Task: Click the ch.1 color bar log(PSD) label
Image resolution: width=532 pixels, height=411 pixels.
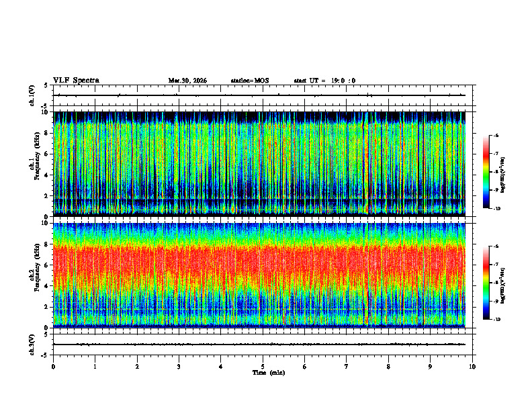Action: coord(502,175)
